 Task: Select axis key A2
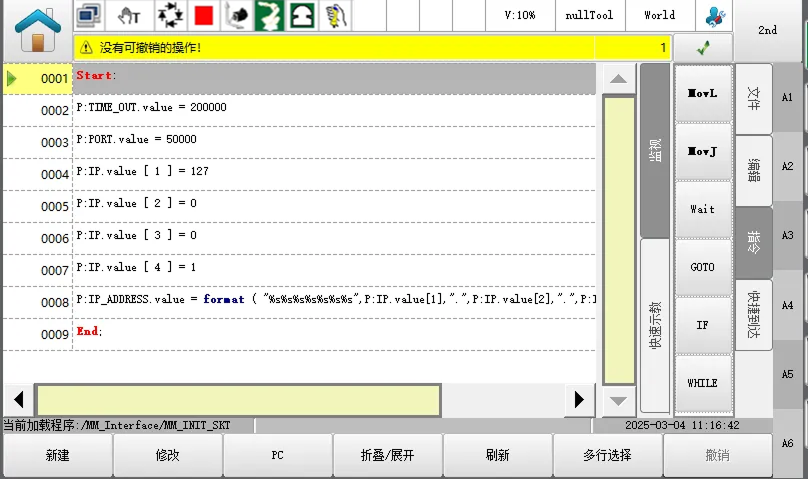[x=787, y=166]
